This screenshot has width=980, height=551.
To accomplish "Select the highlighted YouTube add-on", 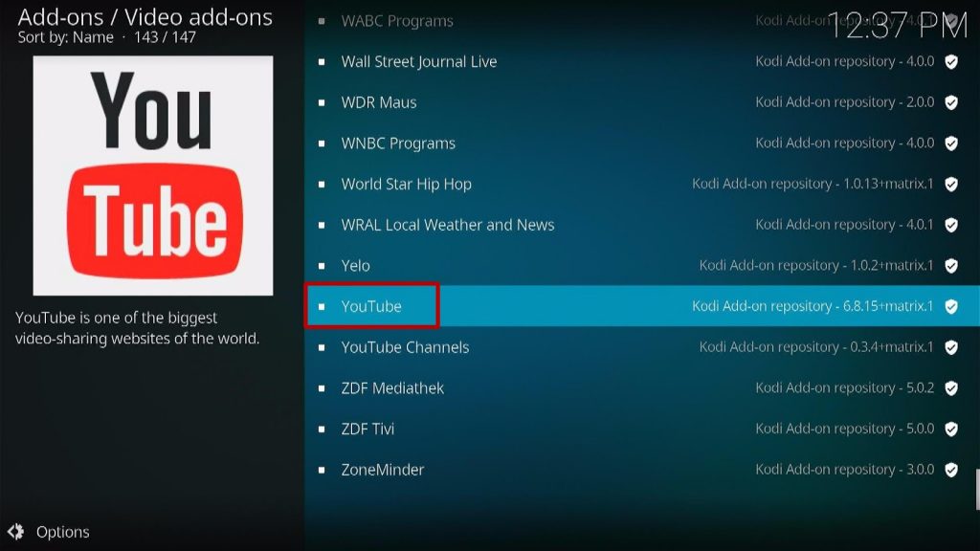I will 642,306.
